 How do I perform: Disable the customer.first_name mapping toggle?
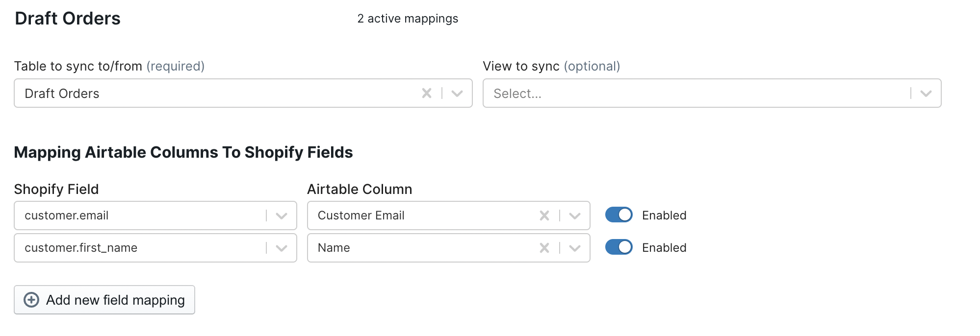(619, 247)
